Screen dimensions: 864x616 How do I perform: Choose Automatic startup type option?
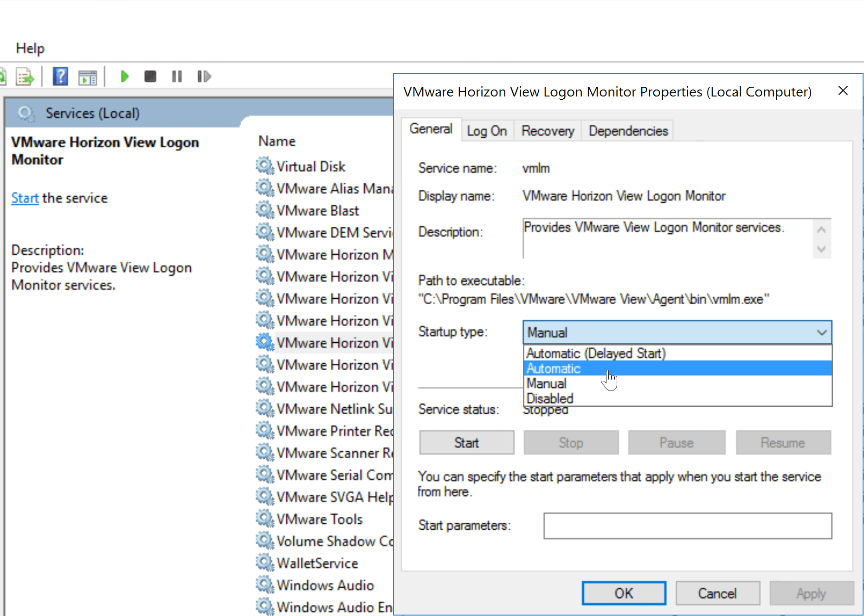677,368
